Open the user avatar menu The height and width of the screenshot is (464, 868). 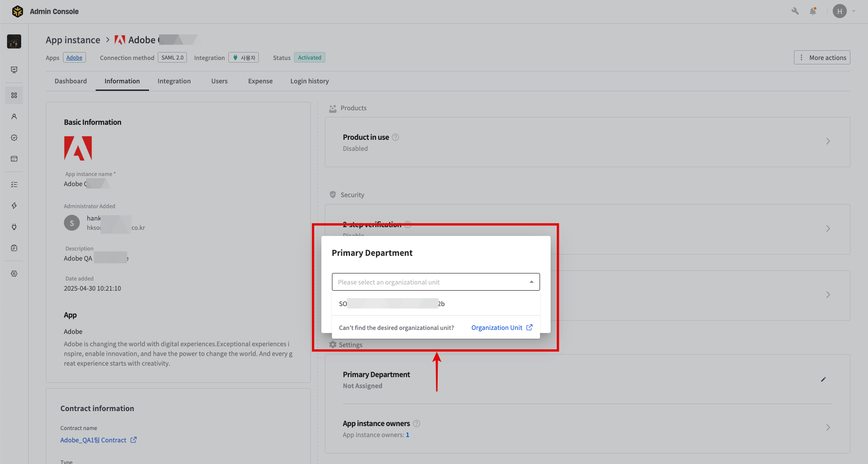point(839,11)
